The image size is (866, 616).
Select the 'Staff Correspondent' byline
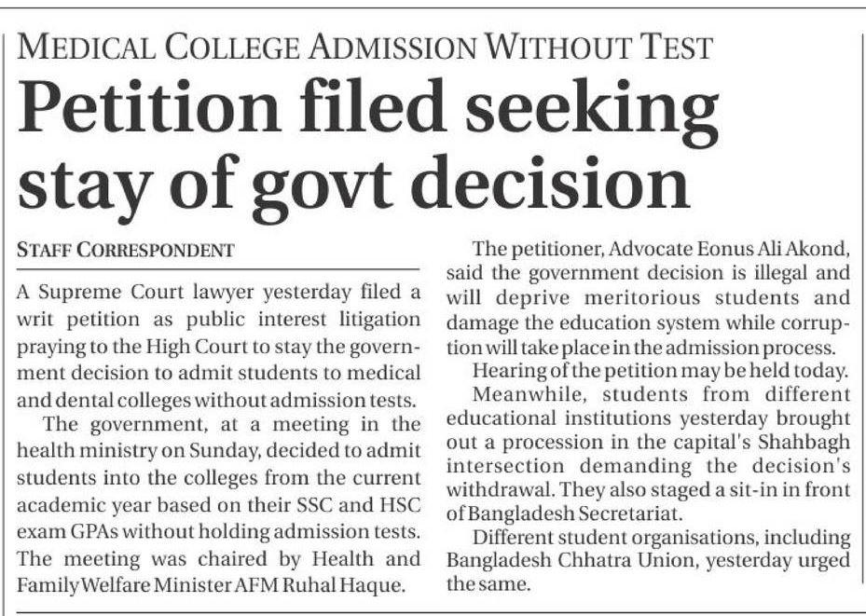click(x=125, y=250)
